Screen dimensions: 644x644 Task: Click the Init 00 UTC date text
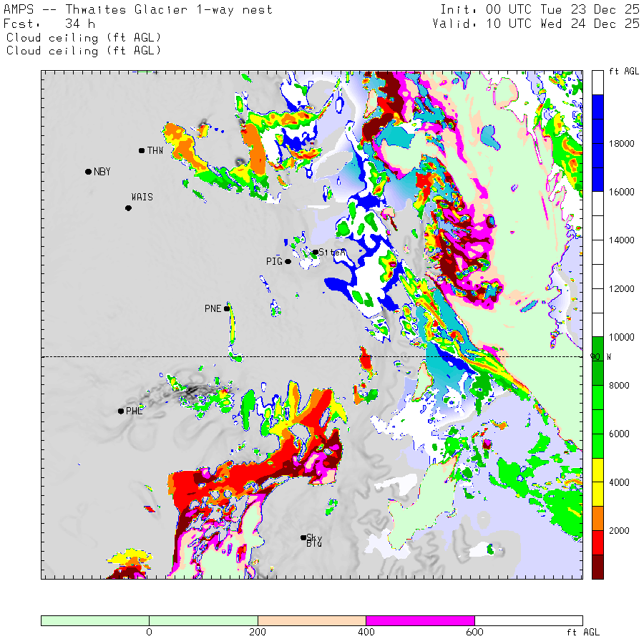click(540, 10)
